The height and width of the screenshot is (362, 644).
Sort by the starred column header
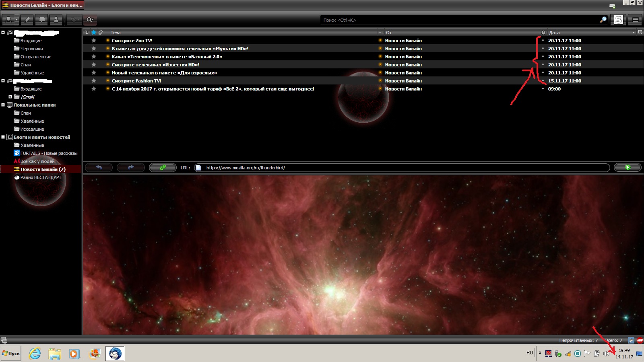pos(94,32)
